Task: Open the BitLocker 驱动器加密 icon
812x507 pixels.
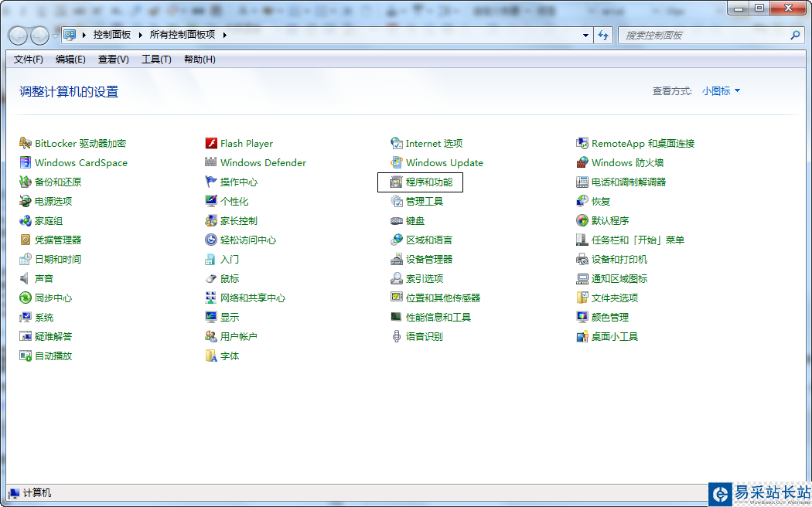Action: tap(25, 143)
